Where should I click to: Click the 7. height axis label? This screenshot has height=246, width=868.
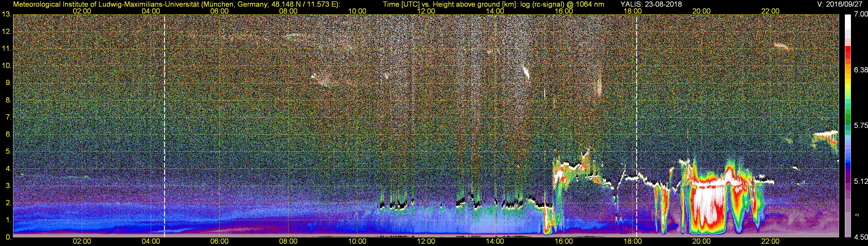pyautogui.click(x=8, y=117)
